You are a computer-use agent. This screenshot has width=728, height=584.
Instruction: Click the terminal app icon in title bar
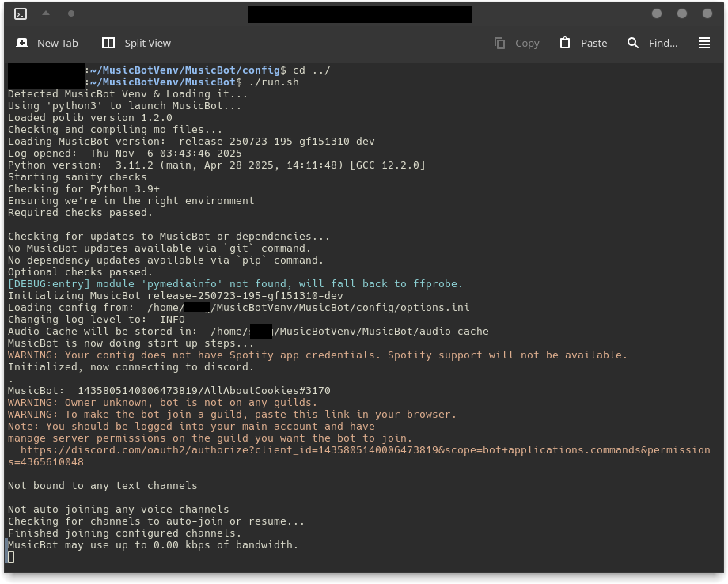[x=21, y=13]
